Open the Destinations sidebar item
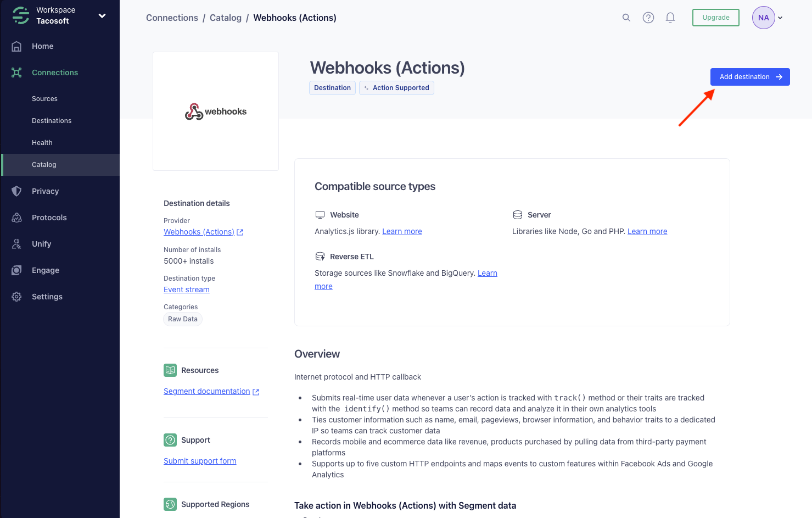 click(52, 120)
